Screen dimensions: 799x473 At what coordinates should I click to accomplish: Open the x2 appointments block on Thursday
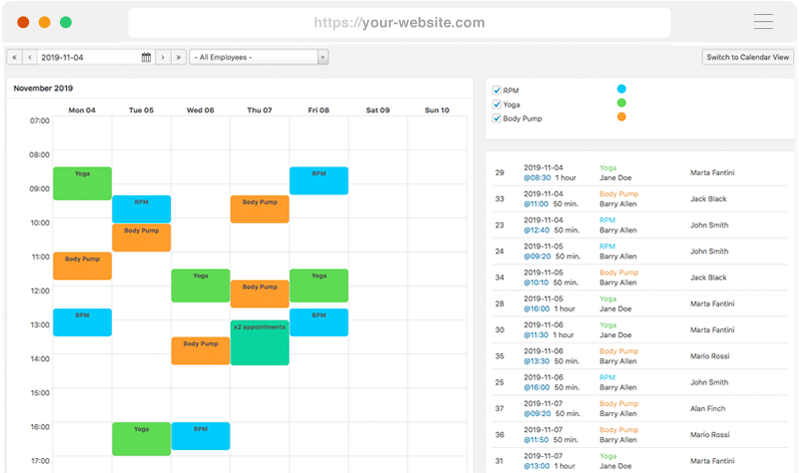coord(259,342)
